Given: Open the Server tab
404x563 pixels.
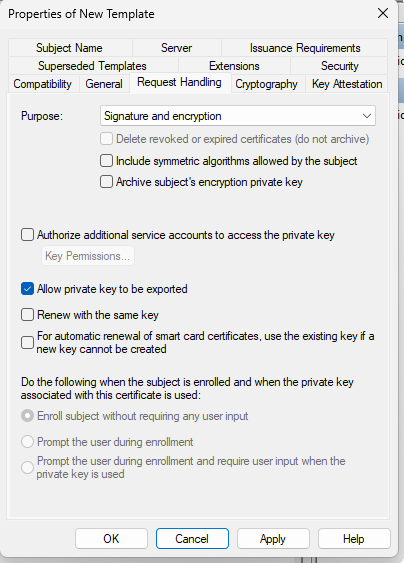Looking at the screenshot, I should click(176, 48).
